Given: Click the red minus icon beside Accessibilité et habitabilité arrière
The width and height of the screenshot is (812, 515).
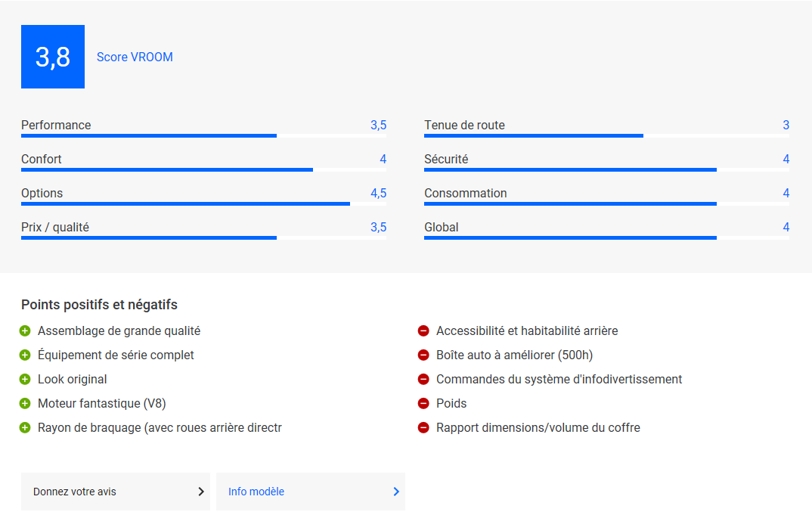Looking at the screenshot, I should tap(423, 331).
